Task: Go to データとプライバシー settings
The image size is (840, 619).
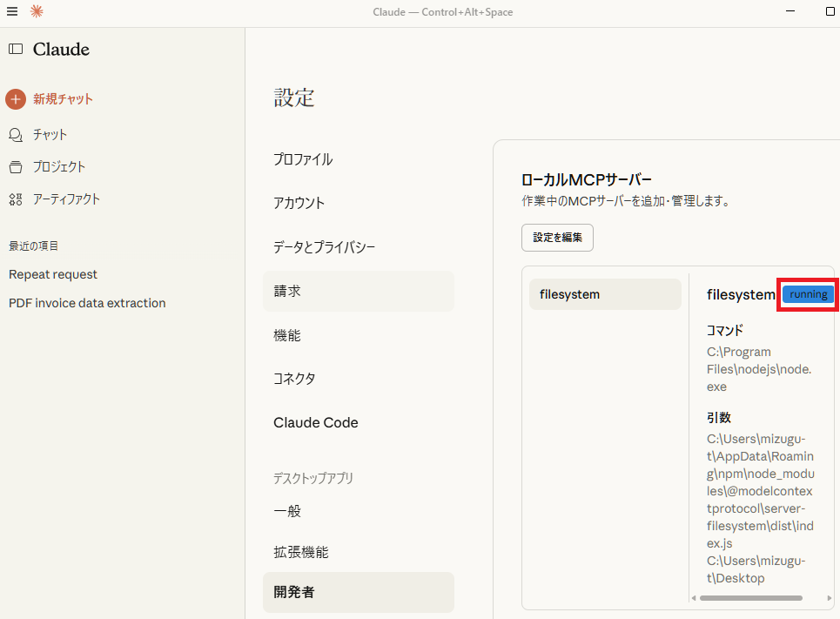Action: [x=325, y=247]
